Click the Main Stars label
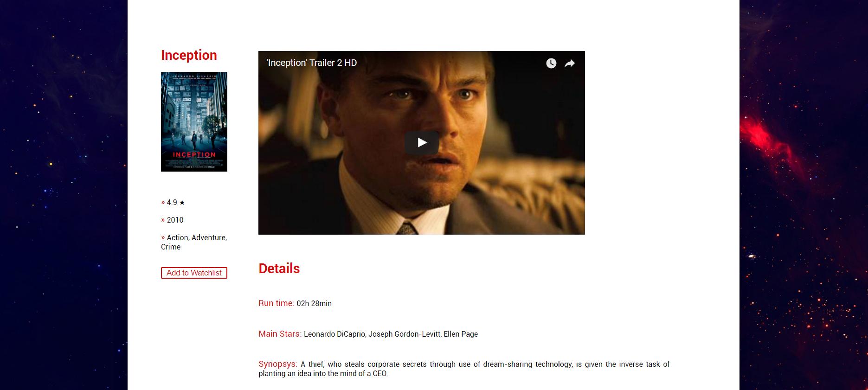Screen dimensions: 868x390 pos(280,333)
